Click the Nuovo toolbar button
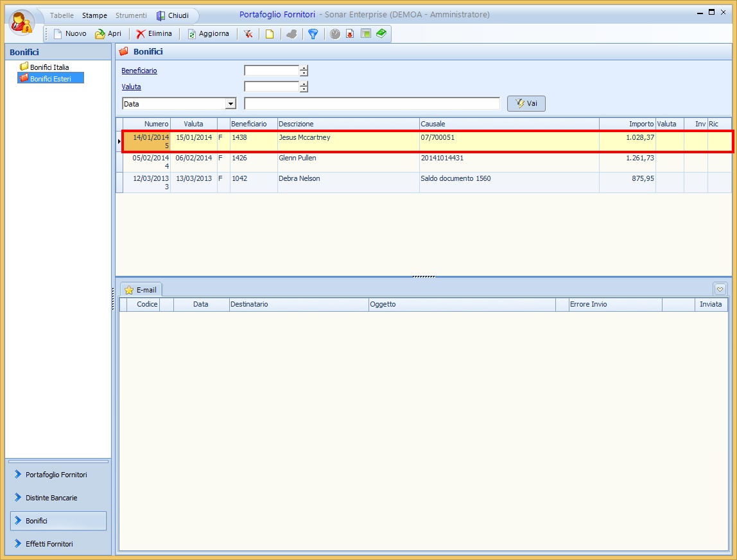The width and height of the screenshot is (737, 560). 69,34
